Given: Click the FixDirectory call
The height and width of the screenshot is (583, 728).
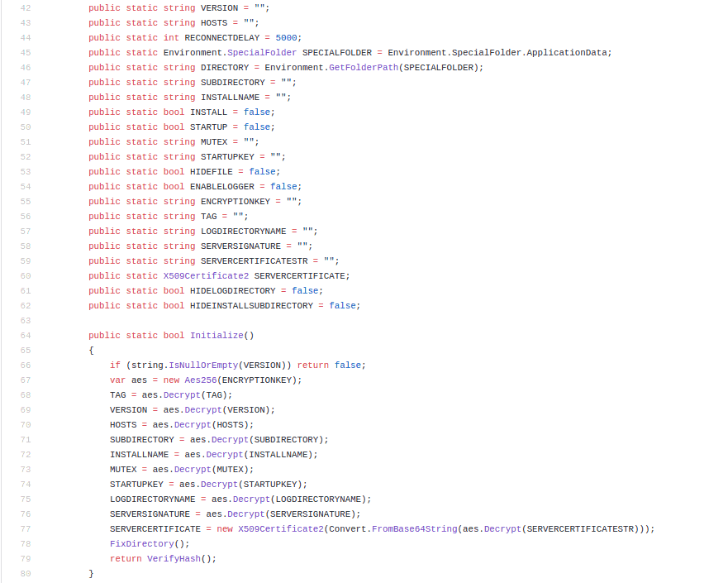Looking at the screenshot, I should coord(141,544).
